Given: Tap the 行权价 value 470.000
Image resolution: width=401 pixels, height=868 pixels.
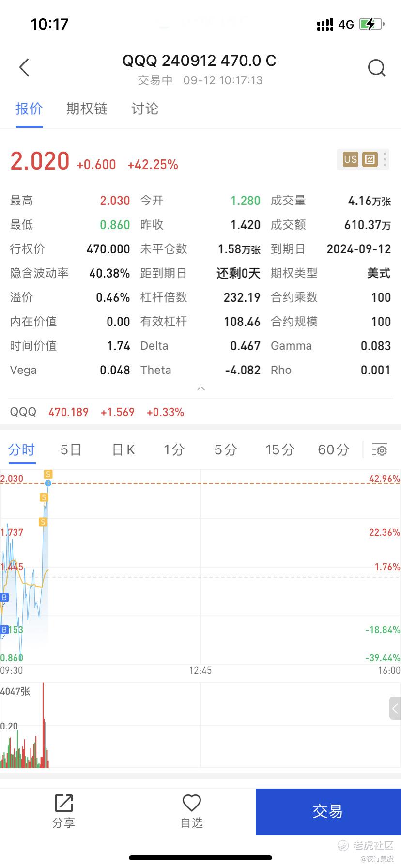Looking at the screenshot, I should click(108, 249).
